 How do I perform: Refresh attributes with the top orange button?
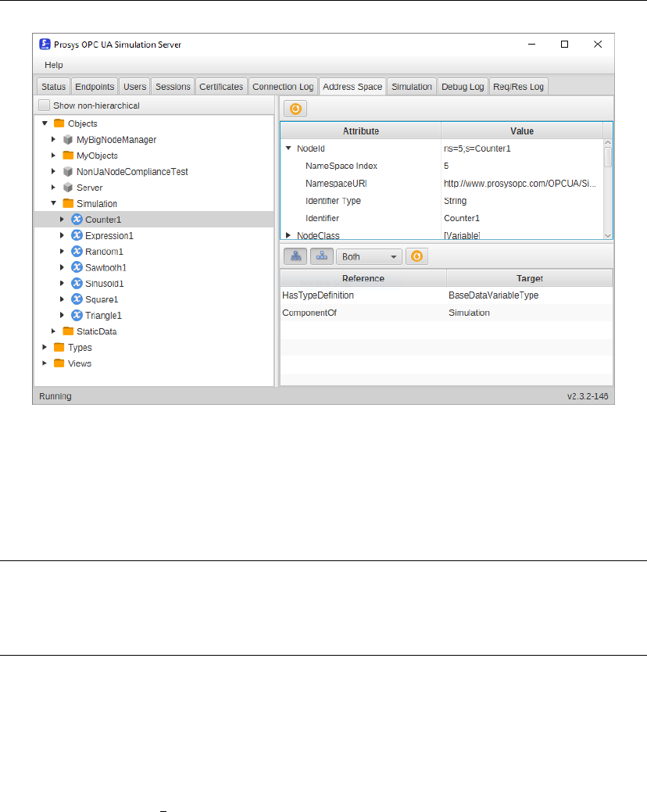coord(295,109)
